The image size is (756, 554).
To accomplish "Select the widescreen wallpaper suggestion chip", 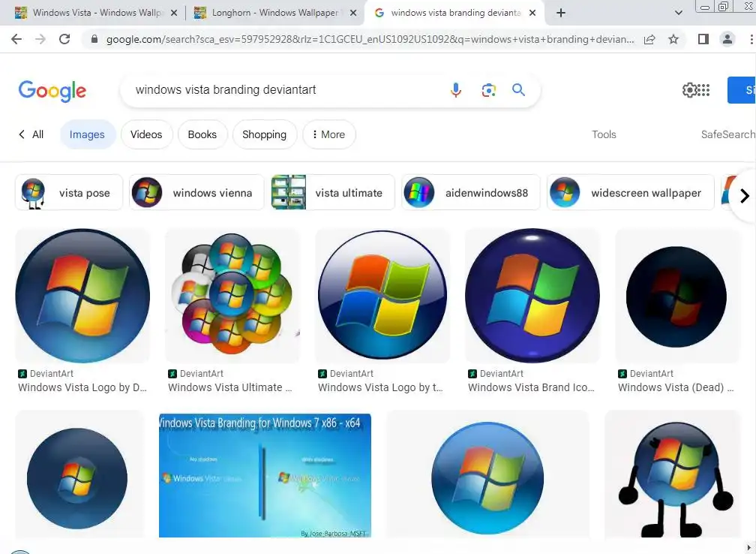I will [631, 192].
